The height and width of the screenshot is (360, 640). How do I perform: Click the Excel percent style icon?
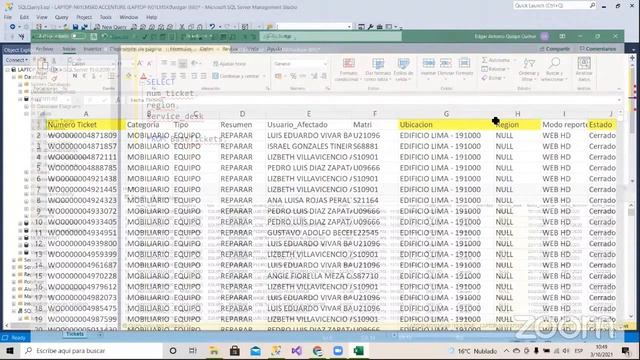[293, 76]
